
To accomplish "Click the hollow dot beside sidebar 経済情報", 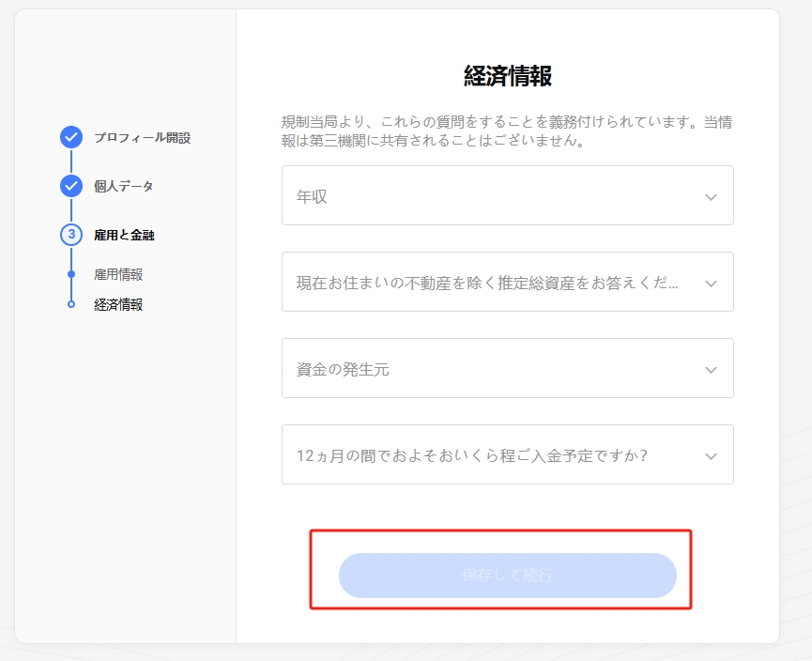I will pyautogui.click(x=71, y=304).
